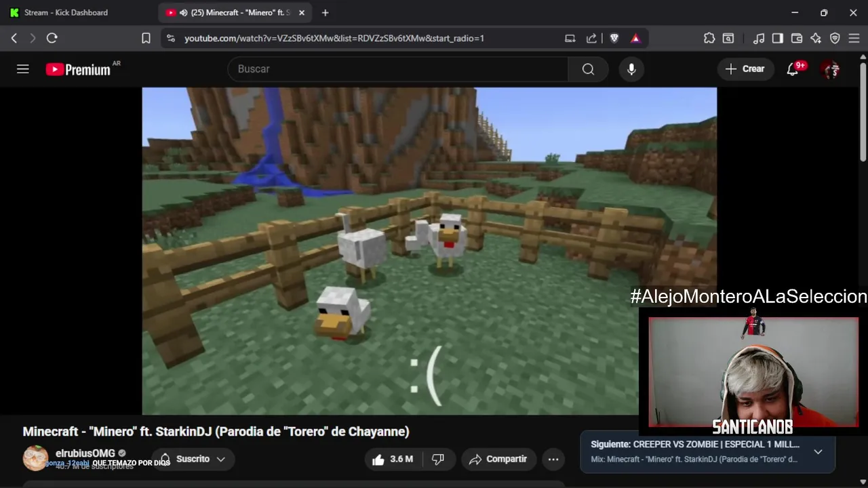Open Brave Rewards triangle icon
Image resolution: width=868 pixels, height=488 pixels.
pos(635,39)
